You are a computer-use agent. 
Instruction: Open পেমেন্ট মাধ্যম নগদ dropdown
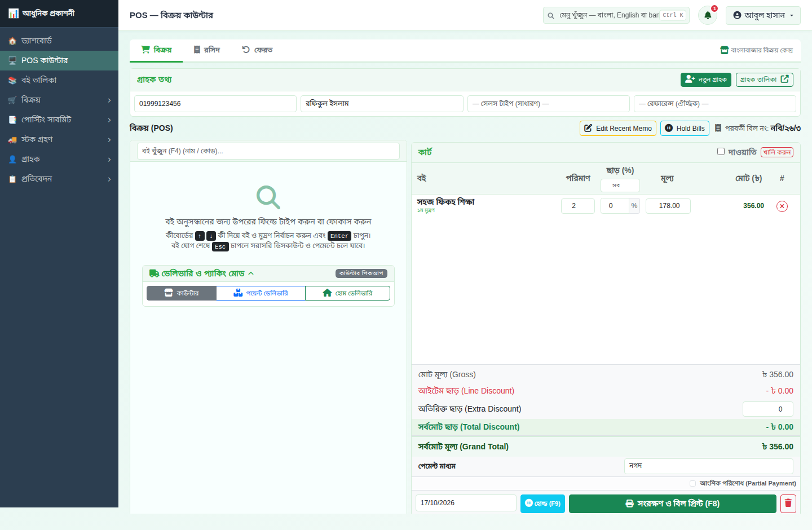click(709, 466)
